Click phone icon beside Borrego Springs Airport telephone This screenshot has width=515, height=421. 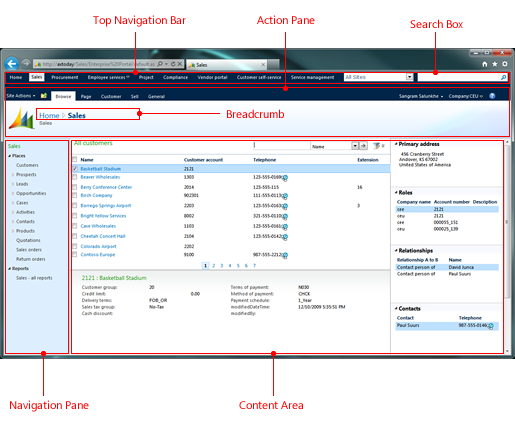tap(285, 206)
